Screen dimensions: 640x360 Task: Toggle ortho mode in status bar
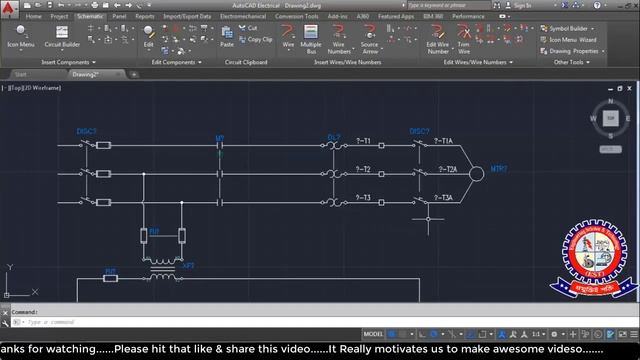(422, 334)
